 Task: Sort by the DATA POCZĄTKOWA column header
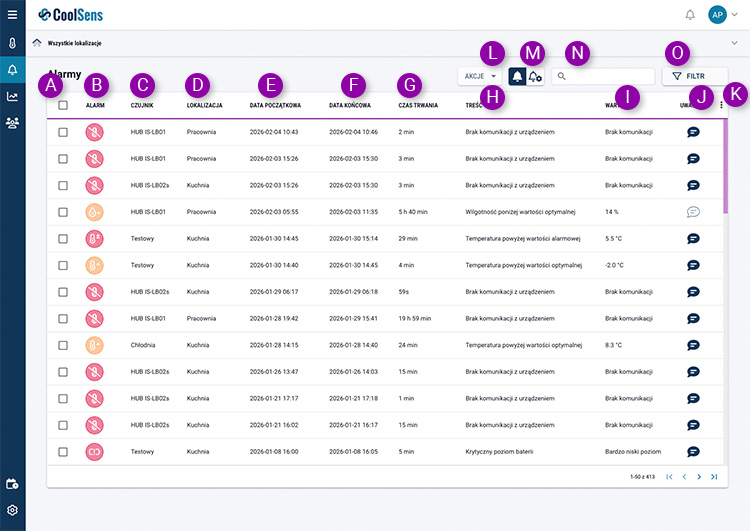(275, 105)
